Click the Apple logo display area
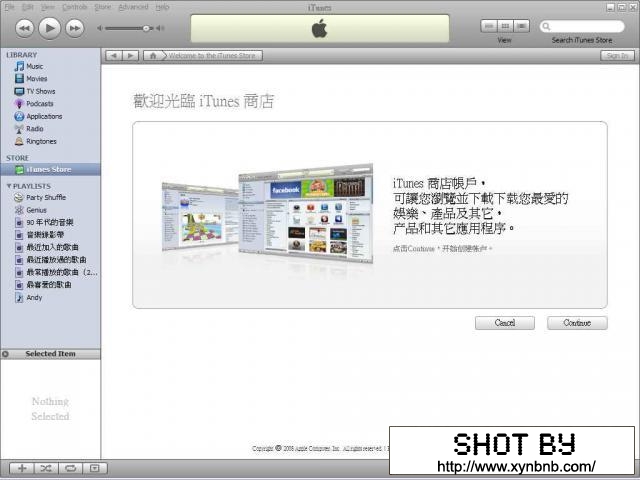This screenshot has width=640, height=480. pos(320,29)
